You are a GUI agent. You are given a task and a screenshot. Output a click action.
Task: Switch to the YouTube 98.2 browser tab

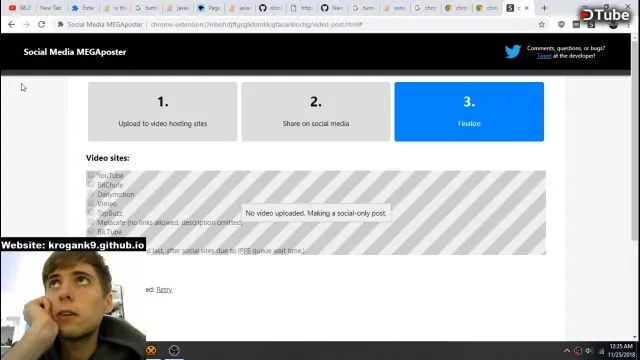coord(20,8)
